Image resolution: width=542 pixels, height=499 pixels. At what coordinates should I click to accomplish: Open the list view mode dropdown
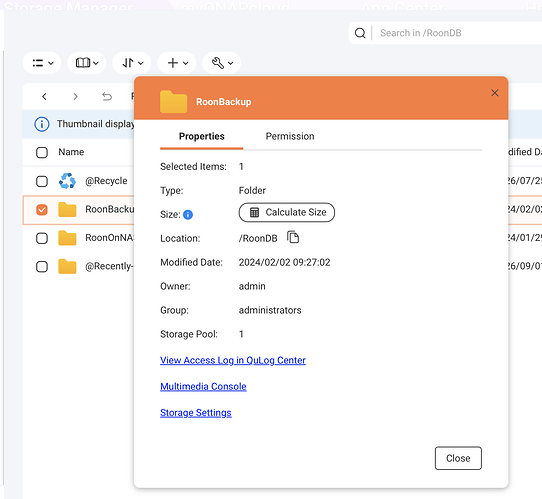tap(42, 63)
